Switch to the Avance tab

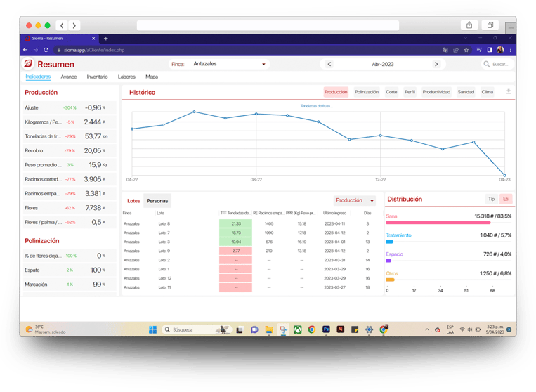(69, 77)
